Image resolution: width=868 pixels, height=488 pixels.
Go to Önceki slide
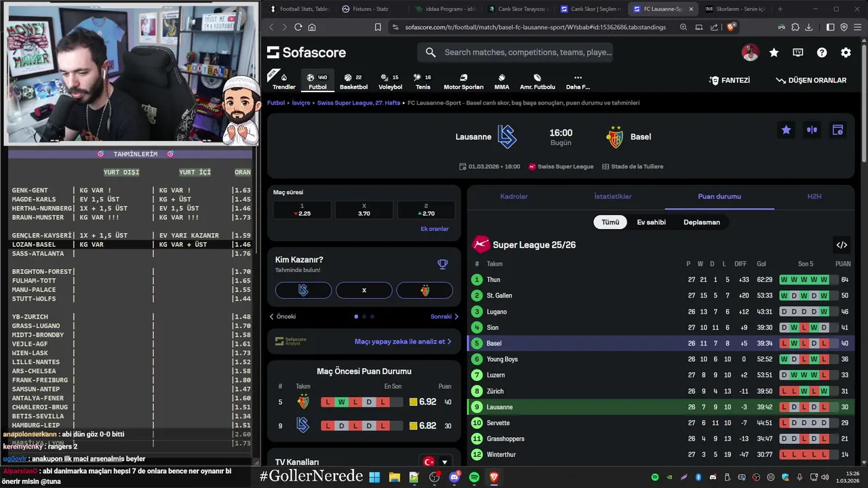[283, 317]
